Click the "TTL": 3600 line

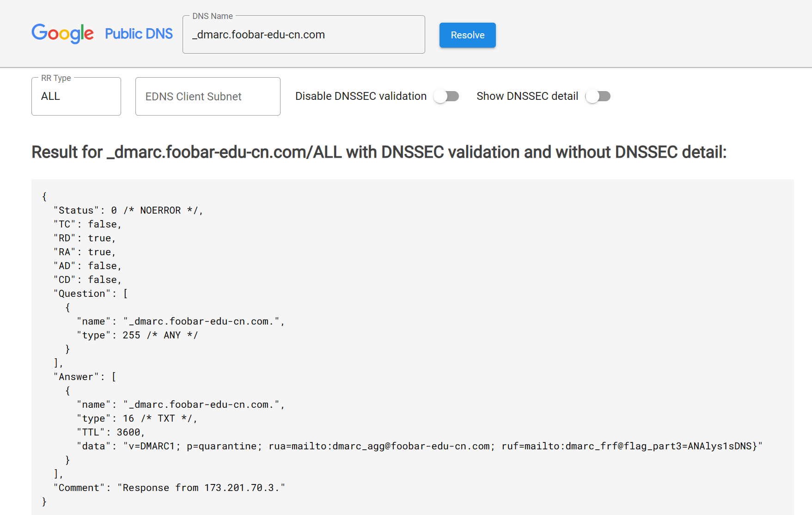click(111, 432)
